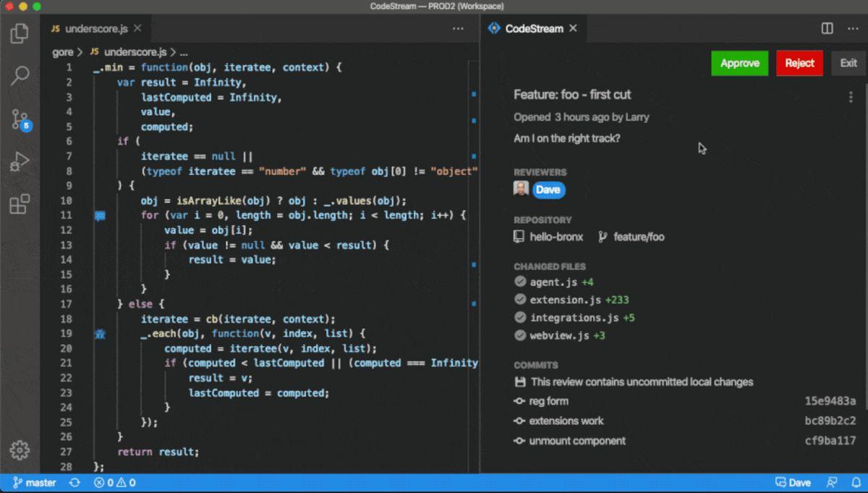Select the unmount component commit
This screenshot has height=493, width=868.
(x=577, y=441)
